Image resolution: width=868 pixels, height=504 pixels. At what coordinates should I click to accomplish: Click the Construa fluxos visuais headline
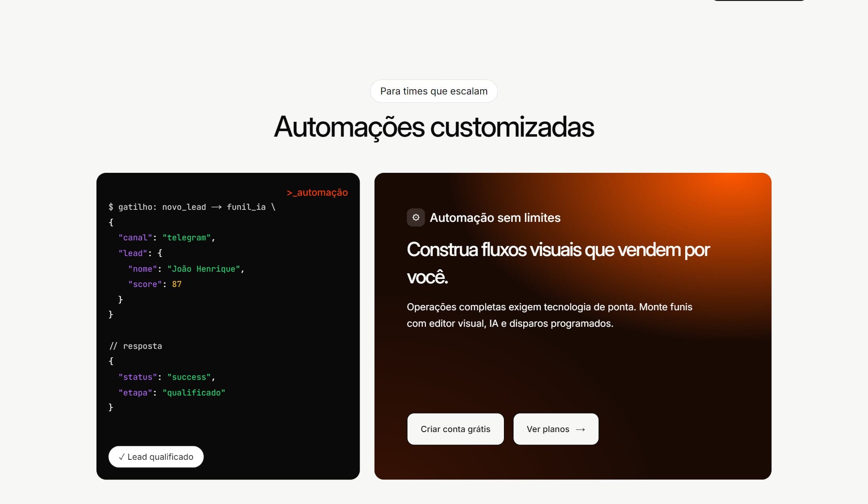tap(558, 263)
